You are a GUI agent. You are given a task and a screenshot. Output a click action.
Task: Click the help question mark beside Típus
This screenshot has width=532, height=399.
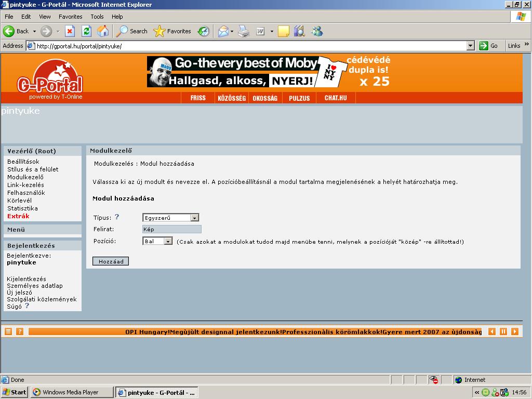coord(117,217)
